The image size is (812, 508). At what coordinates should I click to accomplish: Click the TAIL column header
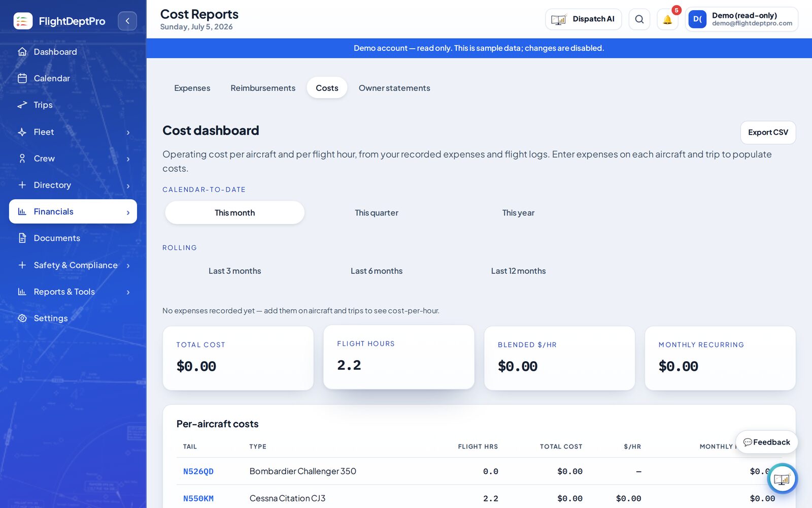(190, 447)
